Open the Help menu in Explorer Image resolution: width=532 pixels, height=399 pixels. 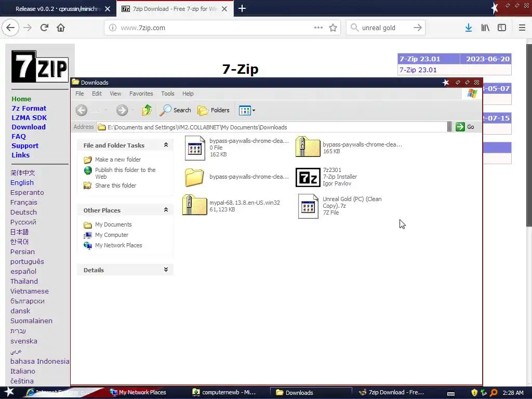[x=188, y=94]
